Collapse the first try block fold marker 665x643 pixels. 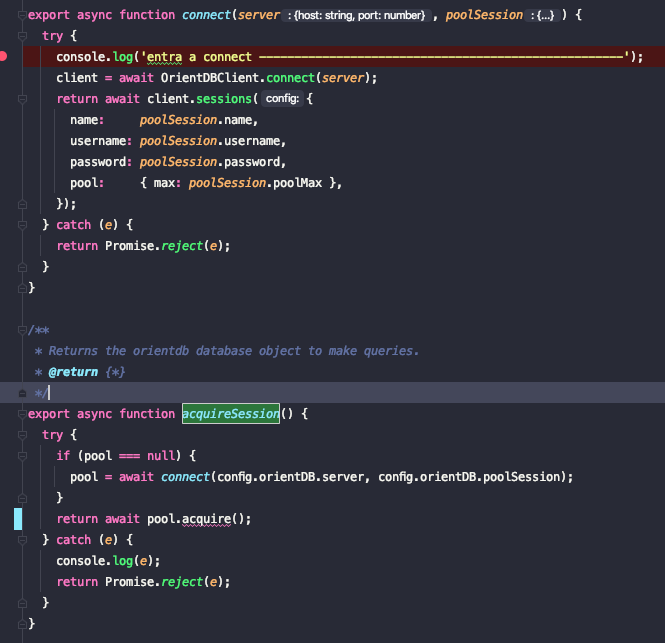click(22, 36)
